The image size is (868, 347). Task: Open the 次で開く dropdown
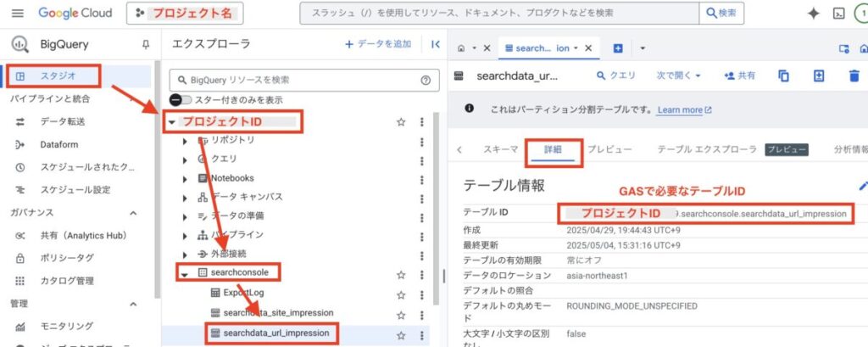[679, 76]
